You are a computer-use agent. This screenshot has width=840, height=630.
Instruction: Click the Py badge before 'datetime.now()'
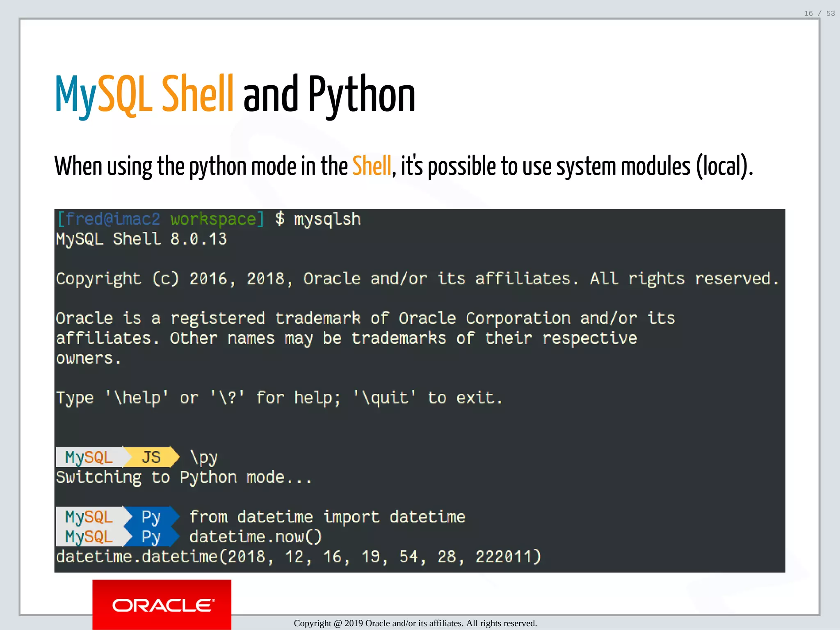click(151, 537)
